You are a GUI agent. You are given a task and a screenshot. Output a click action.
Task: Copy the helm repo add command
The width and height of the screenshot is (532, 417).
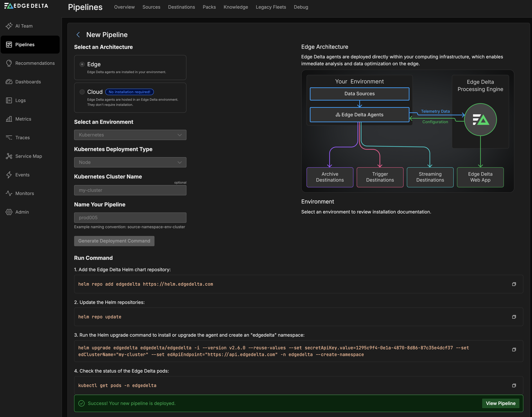(514, 284)
